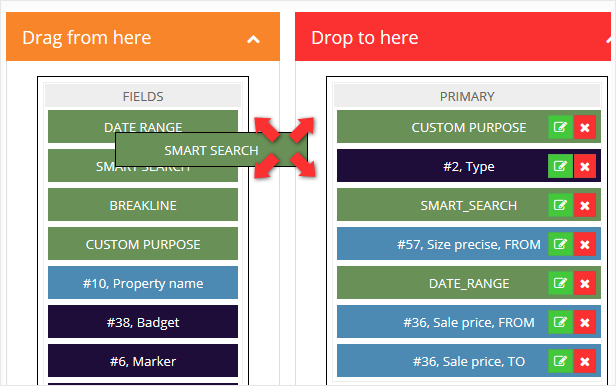Viewport: 616px width, 386px height.
Task: Edit the CUSTOM PURPOSE primary field
Action: point(561,127)
